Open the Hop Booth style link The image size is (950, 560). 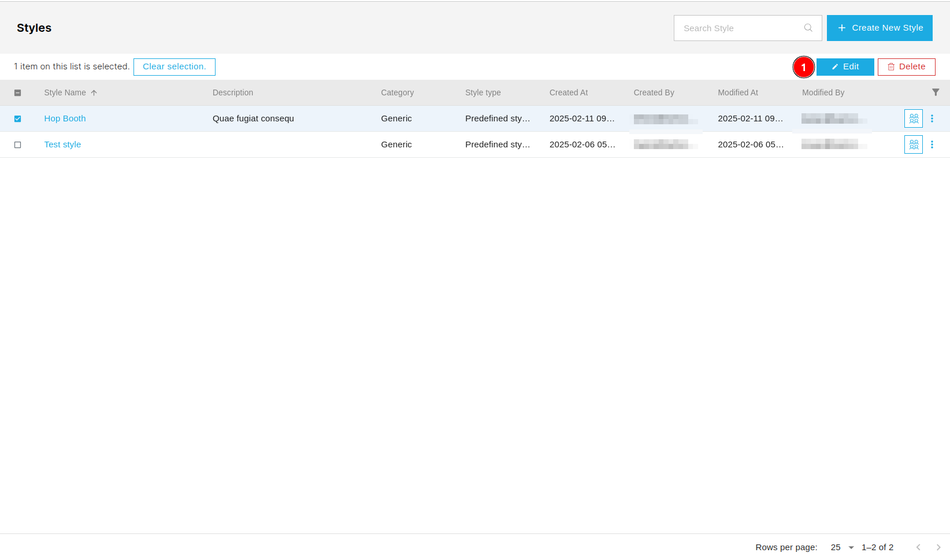click(65, 118)
